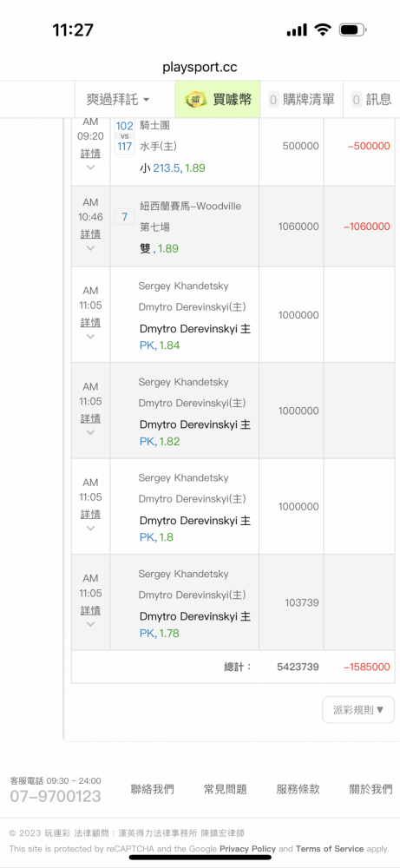The height and width of the screenshot is (868, 400).
Task: Open the 聯絡我們 link
Action: [152, 789]
